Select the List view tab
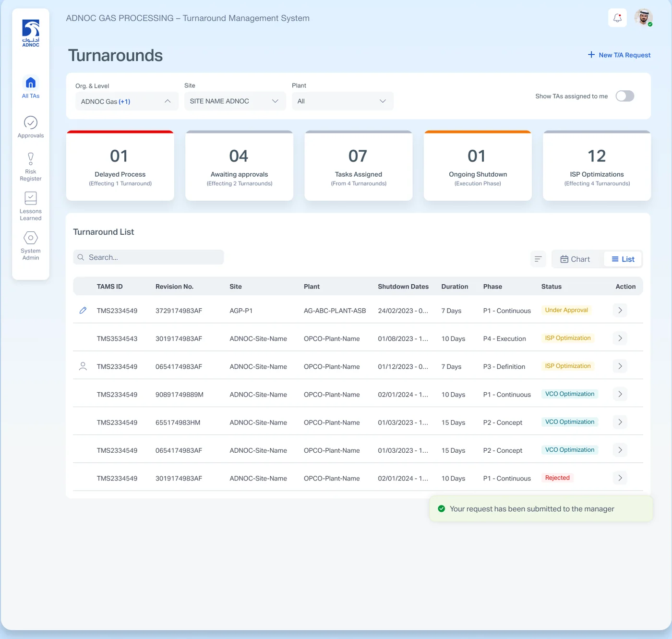This screenshot has height=639, width=672. (623, 259)
